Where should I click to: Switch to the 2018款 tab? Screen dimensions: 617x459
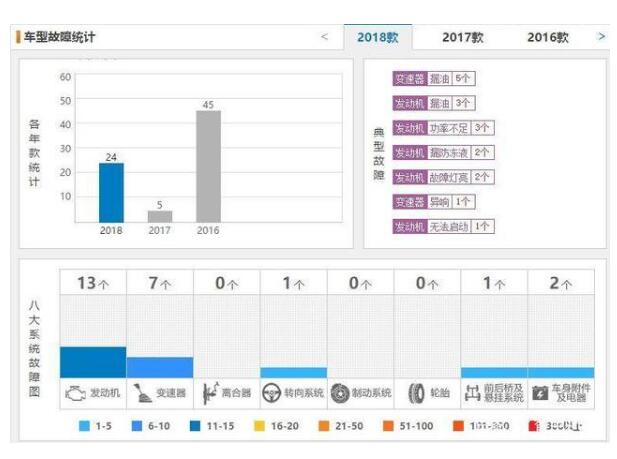click(x=378, y=37)
